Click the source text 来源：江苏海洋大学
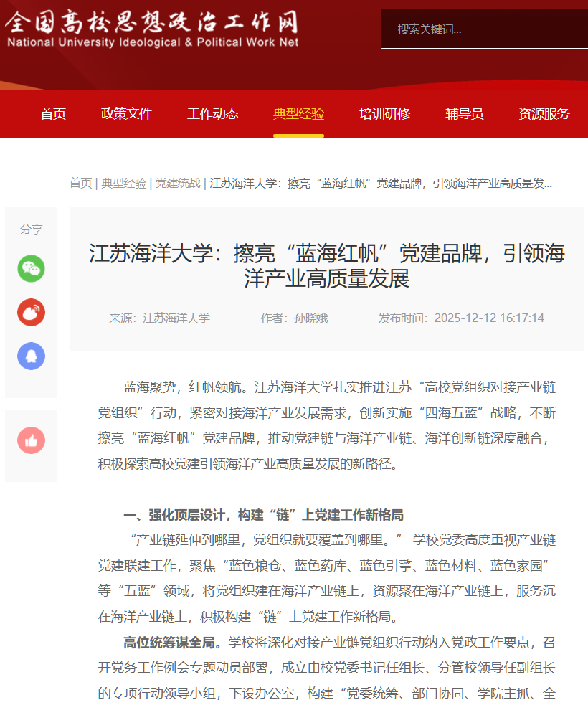Screen dimensions: 588x705 pos(159,318)
